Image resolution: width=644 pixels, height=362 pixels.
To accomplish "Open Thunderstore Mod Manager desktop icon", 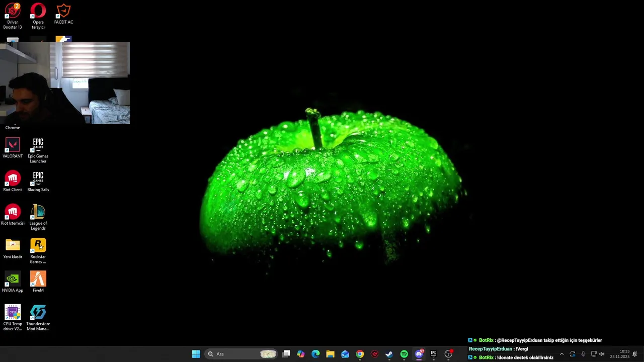I will [x=38, y=318].
